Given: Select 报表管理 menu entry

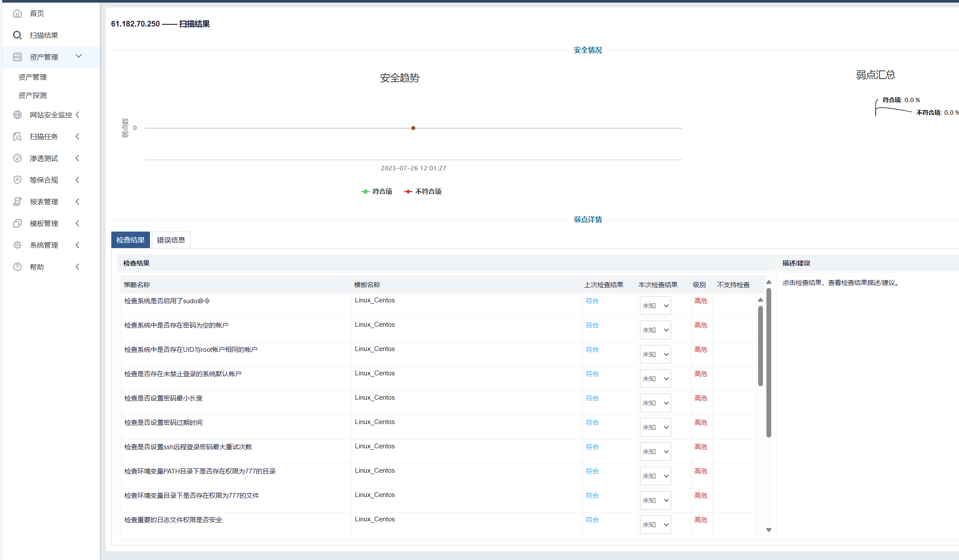Looking at the screenshot, I should coord(44,202).
